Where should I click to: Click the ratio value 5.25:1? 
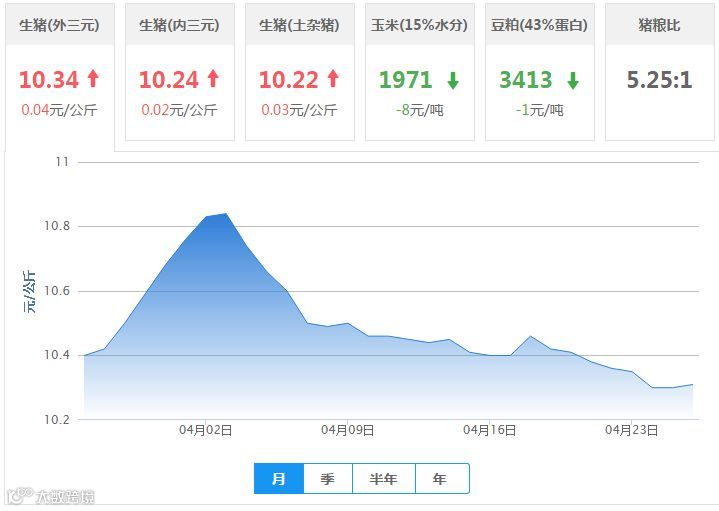point(659,80)
